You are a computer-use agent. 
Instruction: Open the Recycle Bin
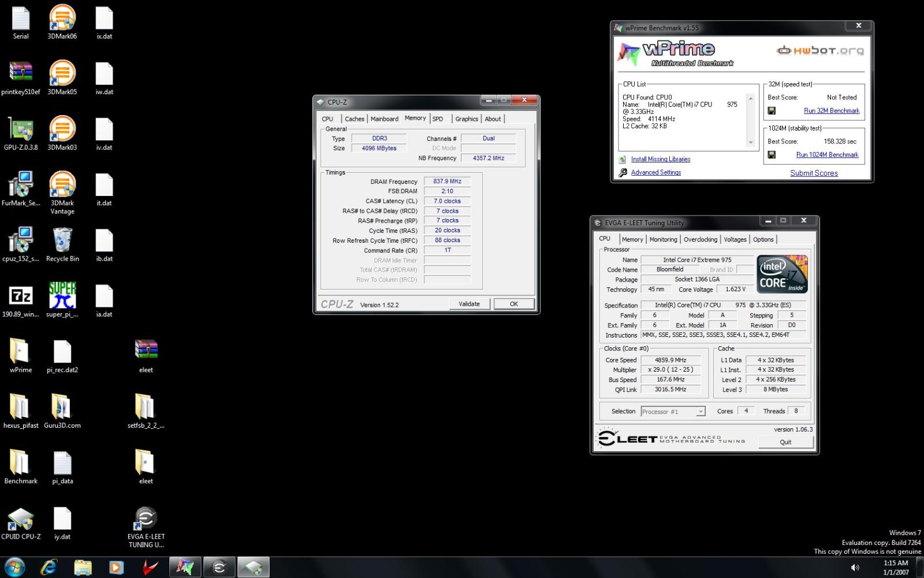(62, 244)
